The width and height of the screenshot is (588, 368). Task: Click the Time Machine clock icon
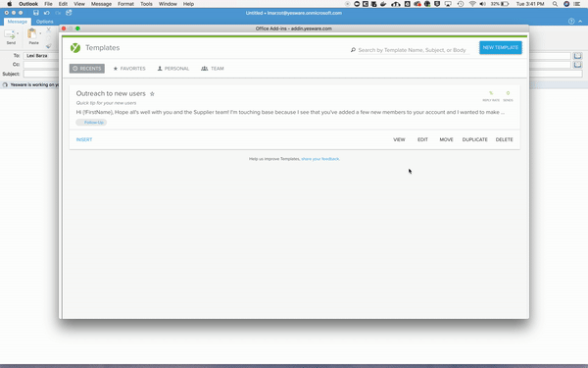pyautogui.click(x=461, y=4)
